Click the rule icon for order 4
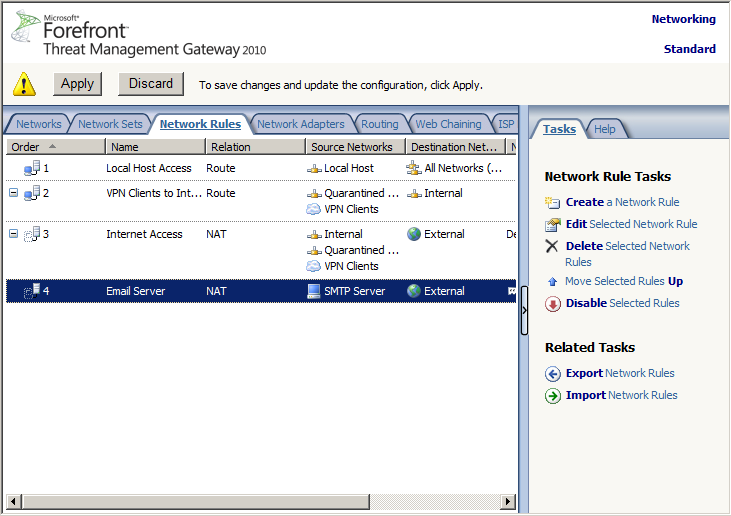Screen dimensions: 731x516 32,291
